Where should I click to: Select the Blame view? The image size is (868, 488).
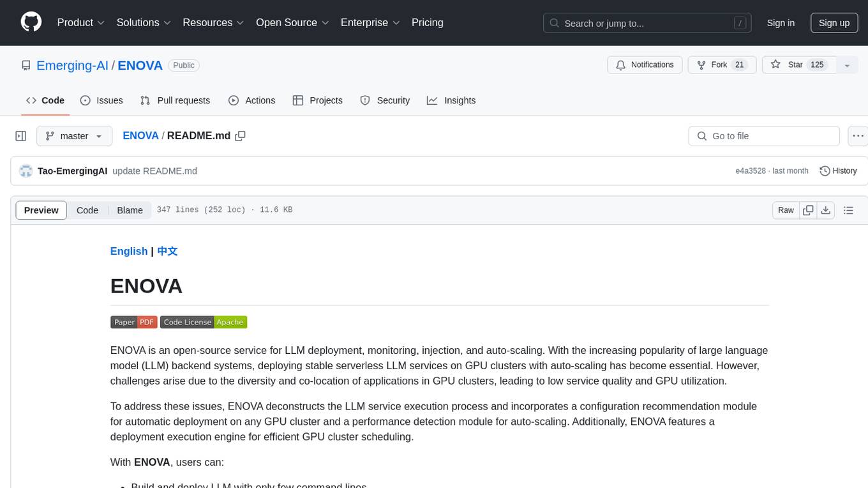pyautogui.click(x=130, y=210)
